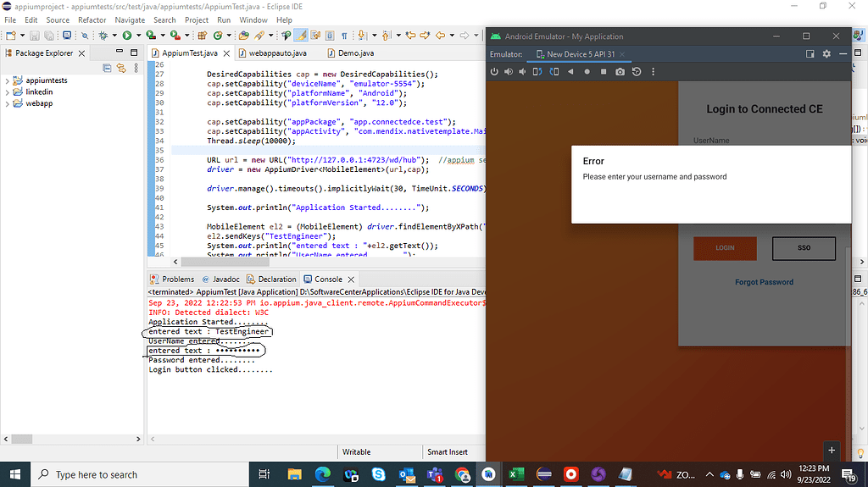868x487 pixels.
Task: Click the Eclipse Run green play button
Action: click(126, 36)
